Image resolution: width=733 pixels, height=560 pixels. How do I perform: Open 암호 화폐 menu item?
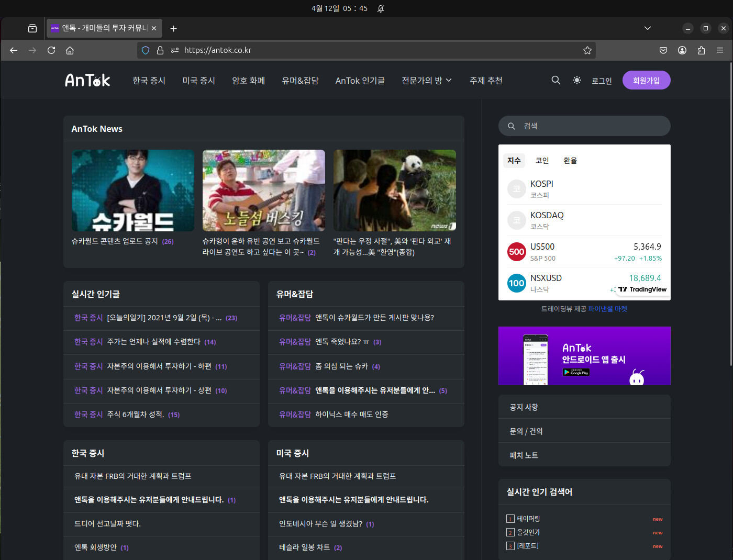pos(248,81)
